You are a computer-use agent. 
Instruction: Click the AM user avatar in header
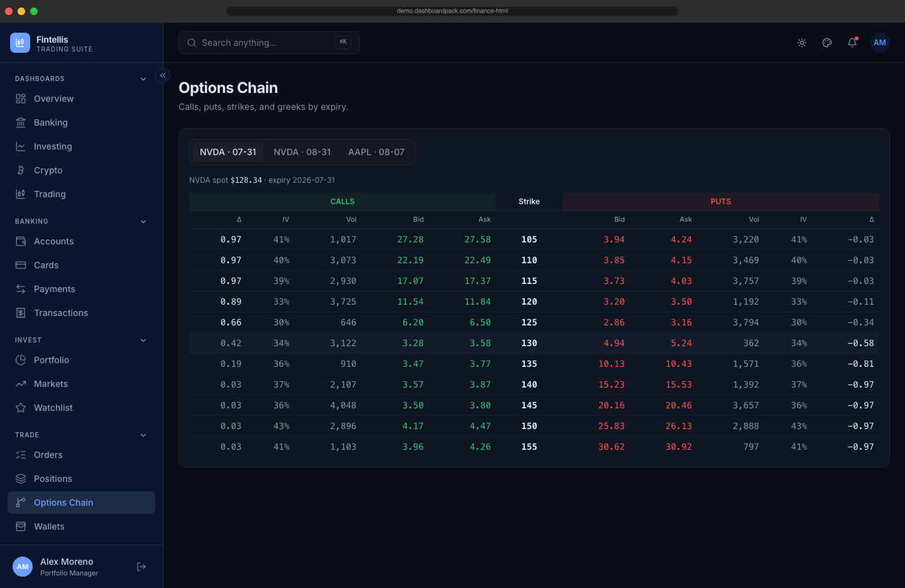click(x=880, y=43)
